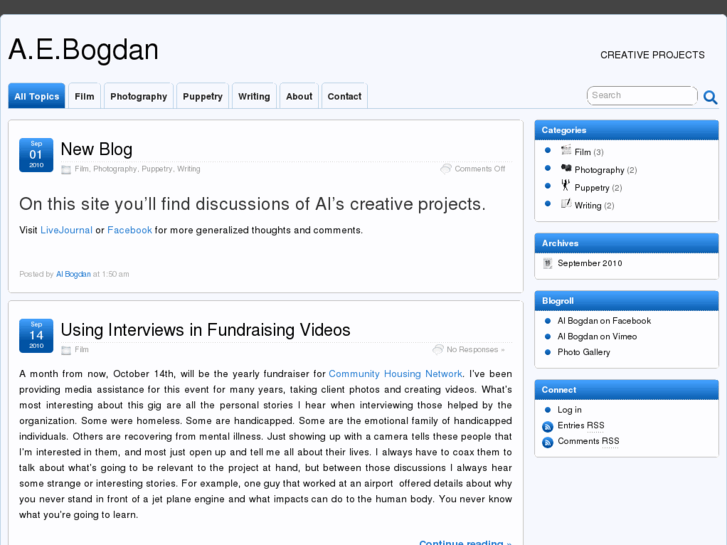Image resolution: width=727 pixels, height=545 pixels.
Task: Click Film tag under Using Interviews title
Action: (x=82, y=350)
